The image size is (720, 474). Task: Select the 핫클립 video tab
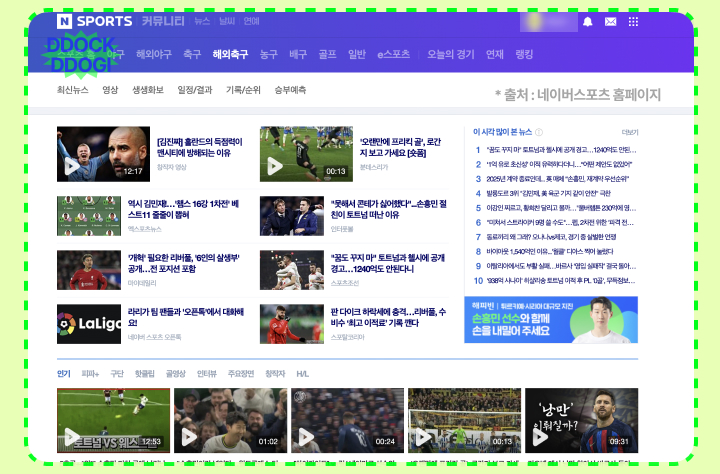tap(145, 374)
